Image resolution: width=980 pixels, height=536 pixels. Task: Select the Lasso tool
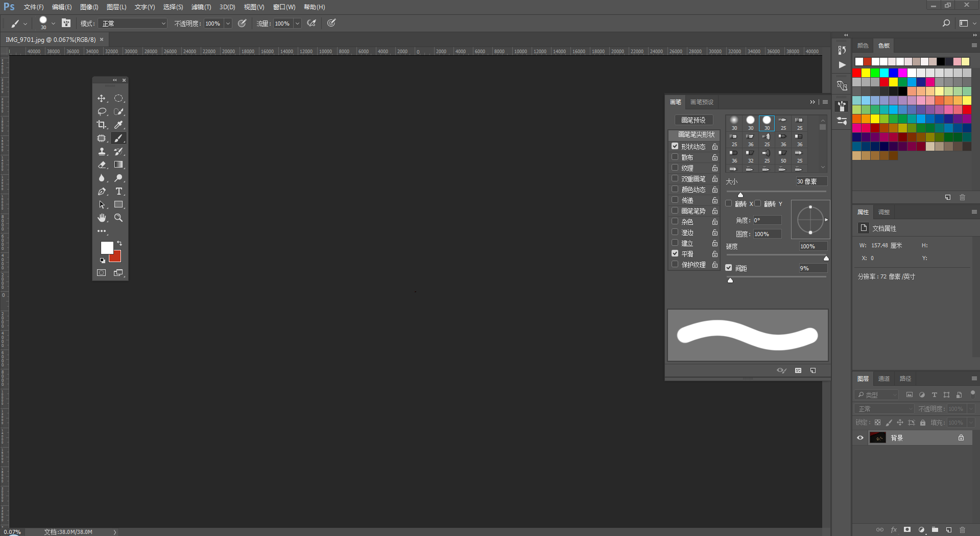pyautogui.click(x=102, y=111)
